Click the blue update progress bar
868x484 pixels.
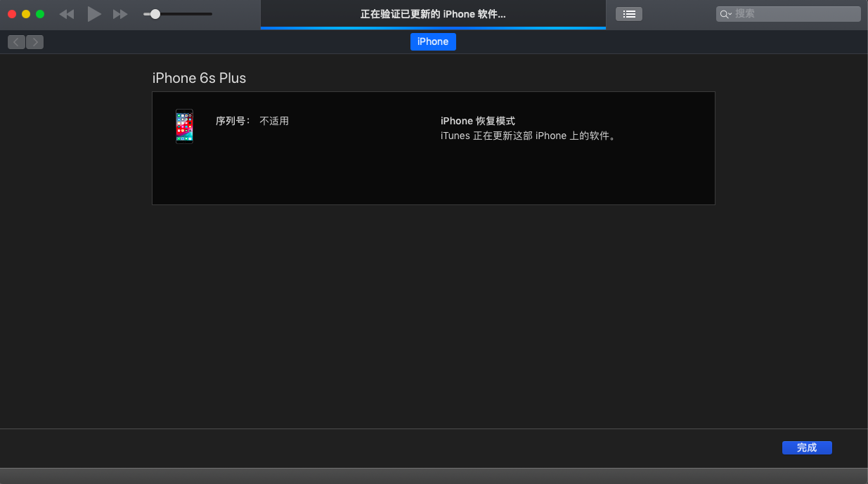tap(433, 28)
